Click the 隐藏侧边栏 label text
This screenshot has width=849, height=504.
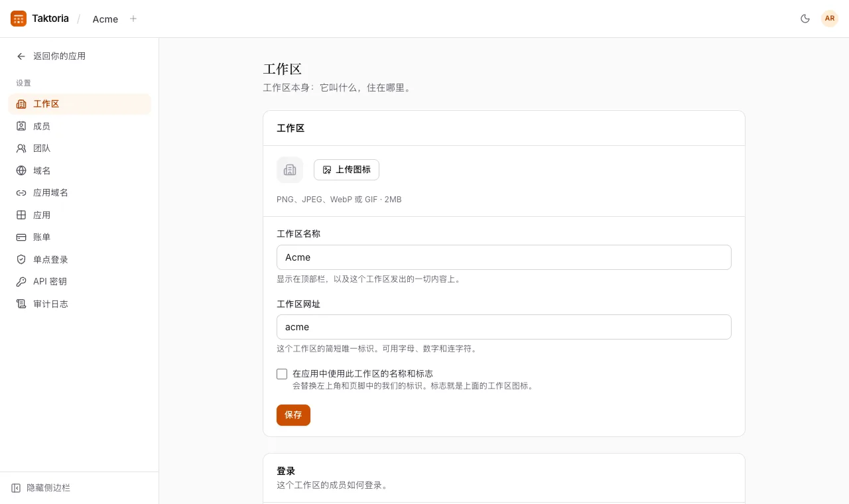(x=48, y=488)
